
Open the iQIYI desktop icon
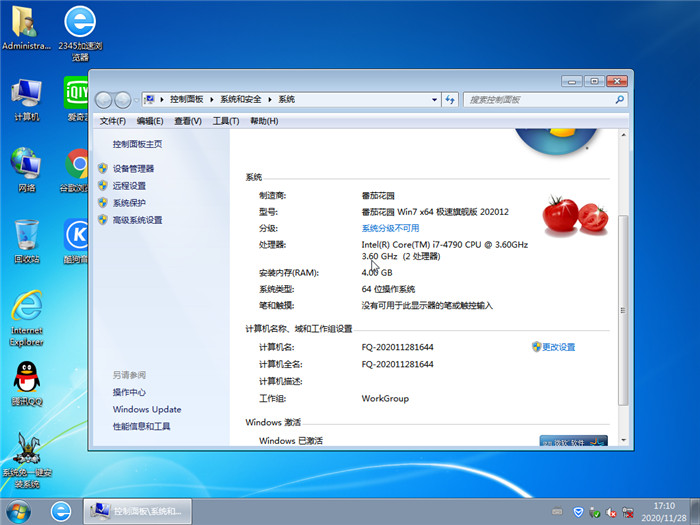tap(76, 100)
